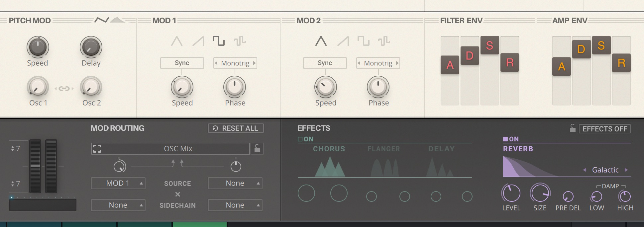Choose the sawtooth waveform in MOD 1
The width and height of the screenshot is (644, 227).
[x=198, y=41]
